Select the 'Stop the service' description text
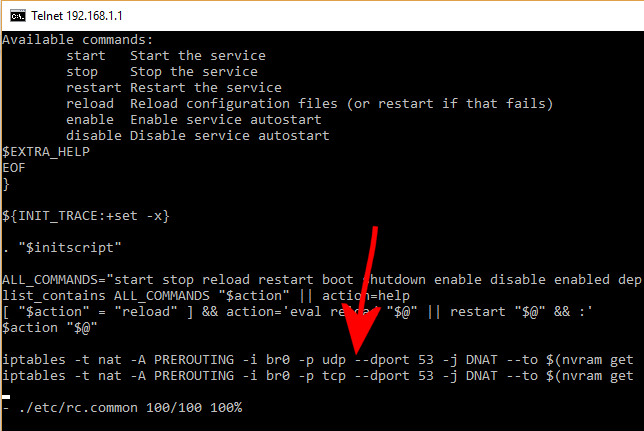Image resolution: width=644 pixels, height=431 pixels. (x=193, y=72)
